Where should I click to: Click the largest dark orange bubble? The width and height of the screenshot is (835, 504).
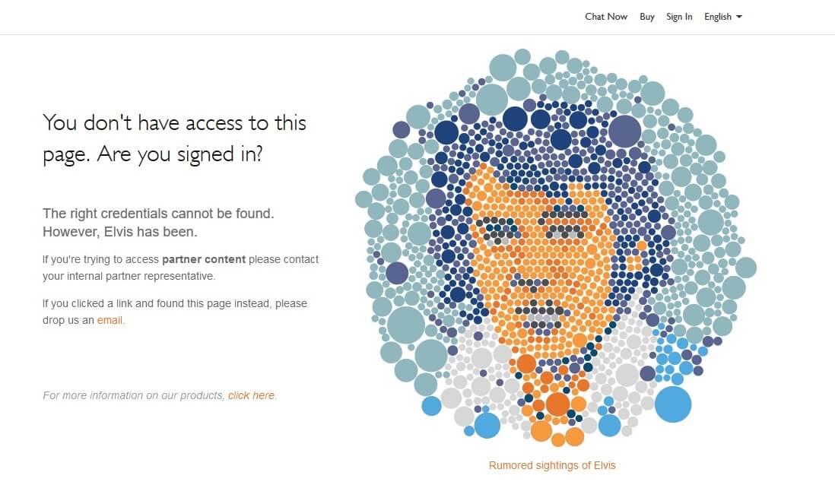click(557, 404)
